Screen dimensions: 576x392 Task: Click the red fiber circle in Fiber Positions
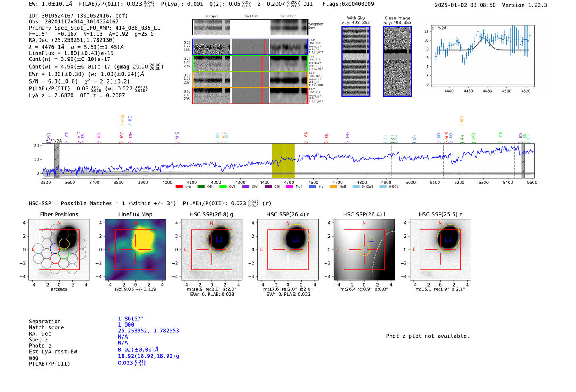click(56, 258)
